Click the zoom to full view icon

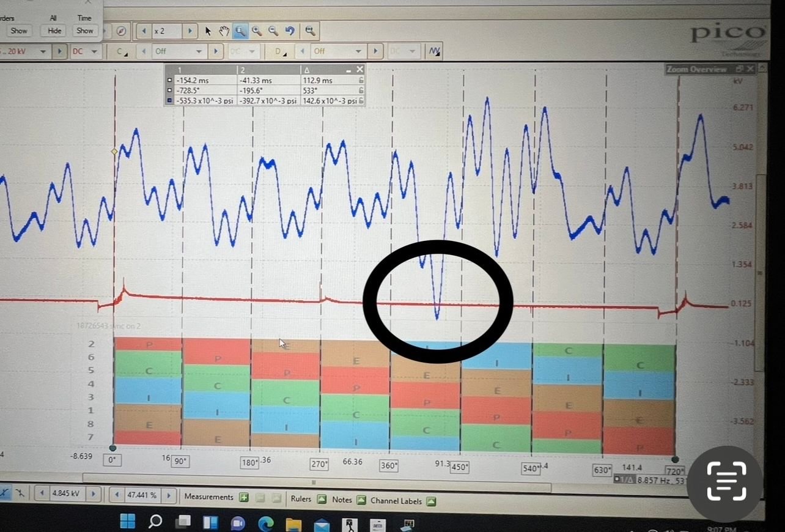click(x=311, y=31)
